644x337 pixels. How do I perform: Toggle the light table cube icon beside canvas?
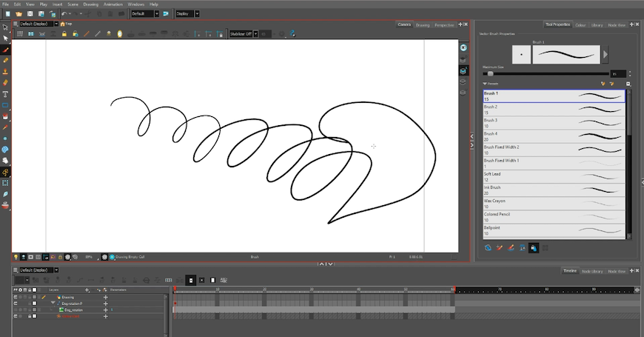tap(463, 59)
